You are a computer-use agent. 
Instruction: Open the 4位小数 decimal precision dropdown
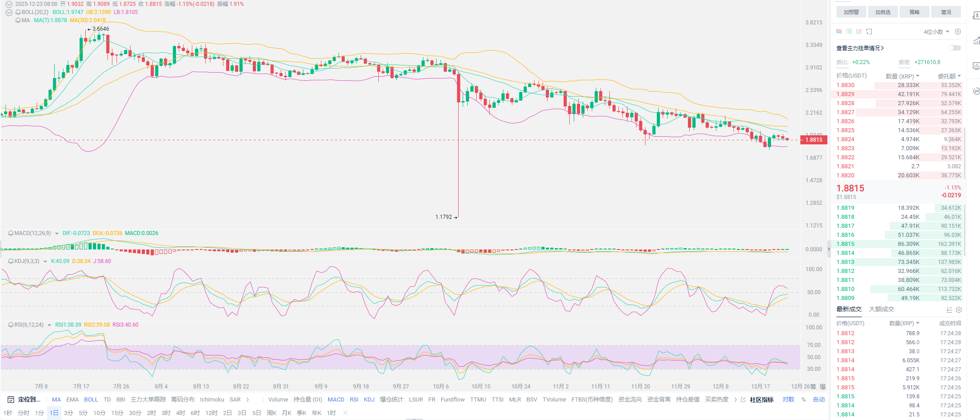tap(936, 32)
